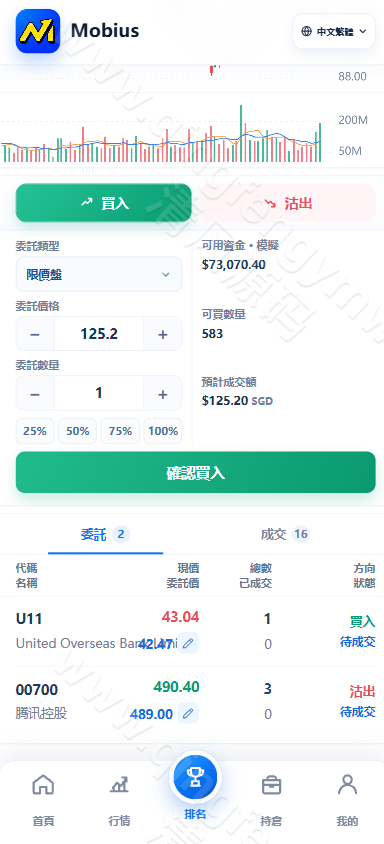Set quantity to 25%
Image resolution: width=384 pixels, height=844 pixels.
click(x=35, y=431)
